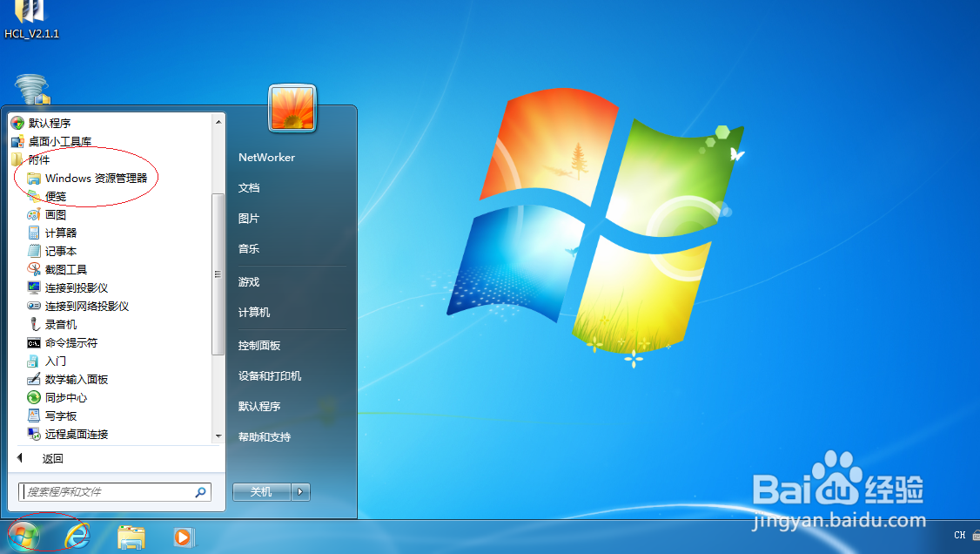Screen dimensions: 980x554
Task: Click 返回 to go back
Action: coord(52,458)
